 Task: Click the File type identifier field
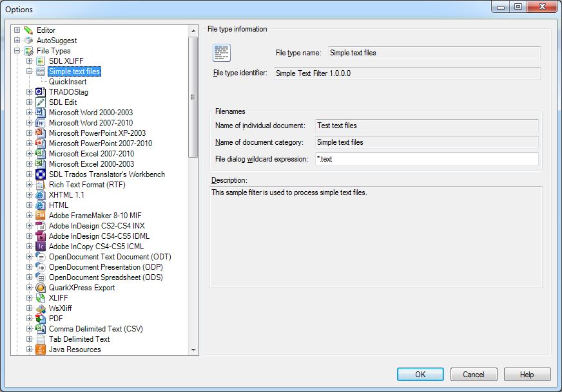(x=407, y=73)
